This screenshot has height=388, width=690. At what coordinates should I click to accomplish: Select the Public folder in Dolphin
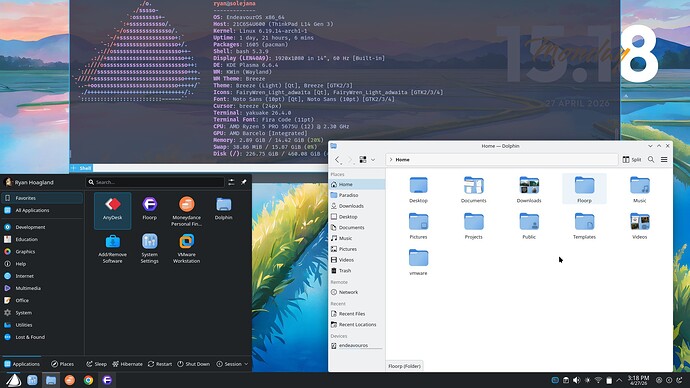529,226
